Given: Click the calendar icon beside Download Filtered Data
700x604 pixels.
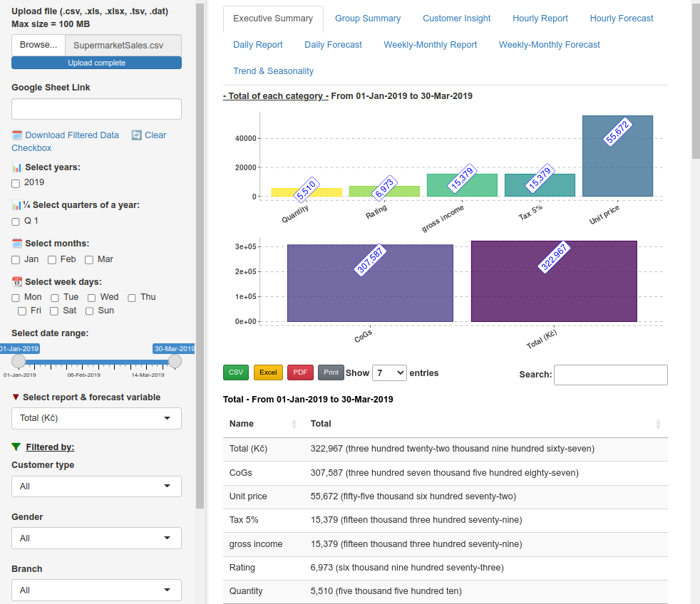Looking at the screenshot, I should click(17, 135).
